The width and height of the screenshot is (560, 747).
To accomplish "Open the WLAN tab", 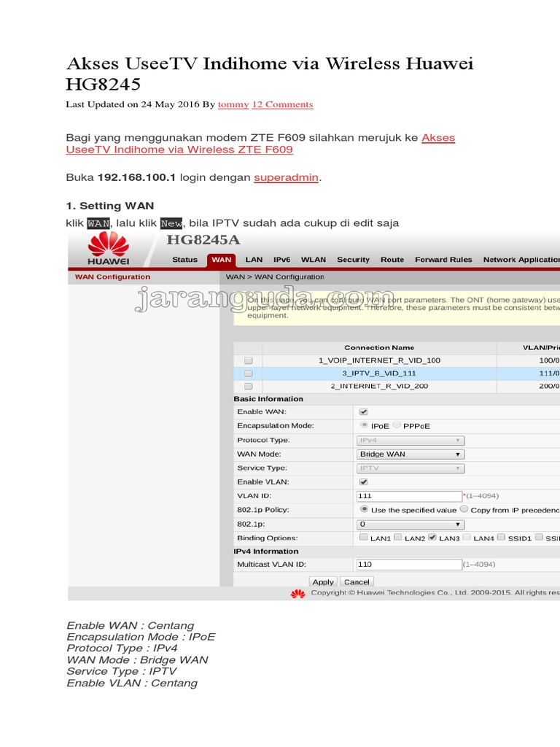I will tap(314, 260).
